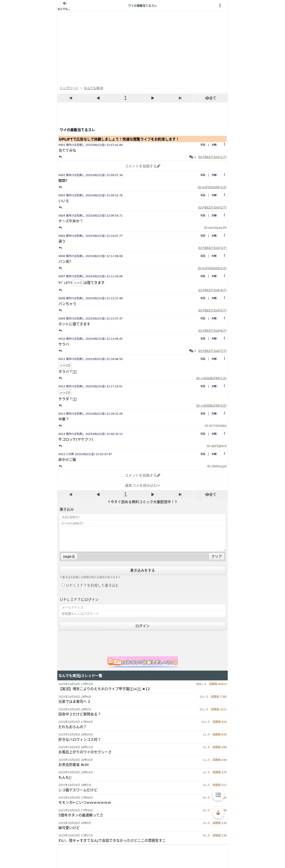This screenshot has height=868, width=285.
Task: Open ↑今すぐ読める無料コミック大量配信中！↑ link
Action: tap(142, 502)
